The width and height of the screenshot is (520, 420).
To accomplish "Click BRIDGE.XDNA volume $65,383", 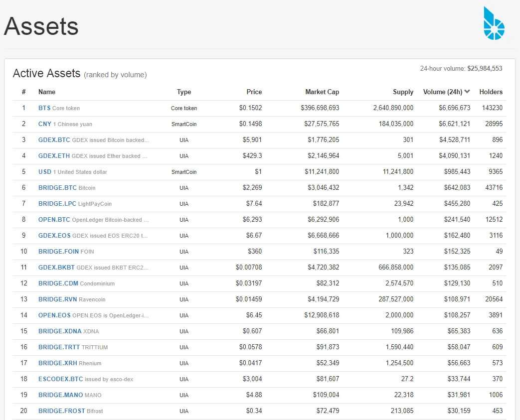I will click(459, 331).
